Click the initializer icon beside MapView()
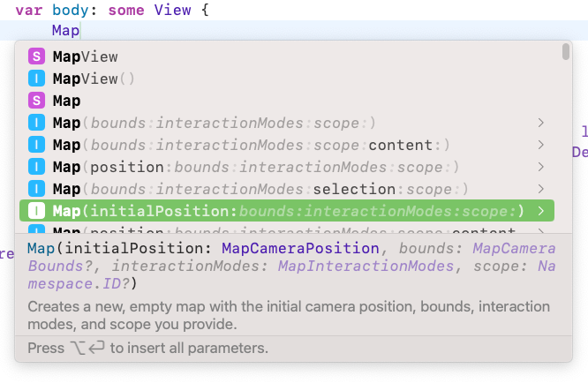Image resolution: width=588 pixels, height=383 pixels. 36,79
